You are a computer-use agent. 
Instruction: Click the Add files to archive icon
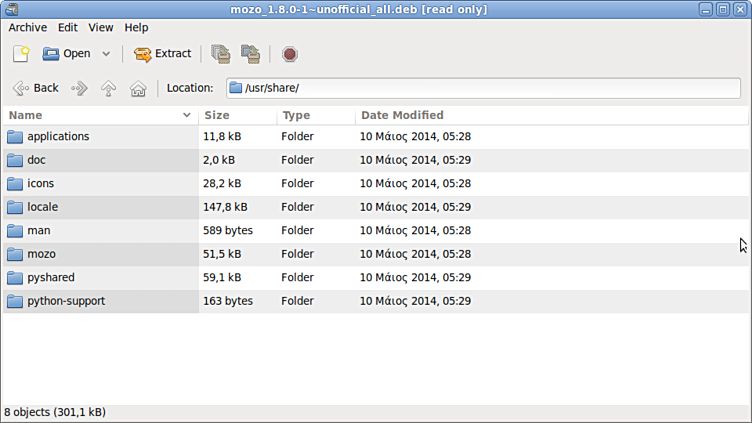pos(220,54)
